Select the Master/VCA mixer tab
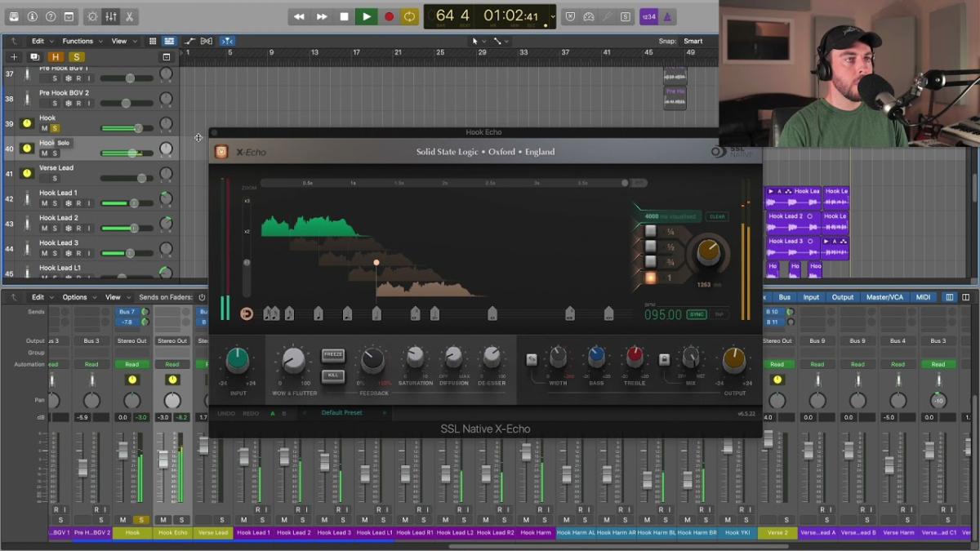Screen dimensions: 980x551 pyautogui.click(x=884, y=297)
